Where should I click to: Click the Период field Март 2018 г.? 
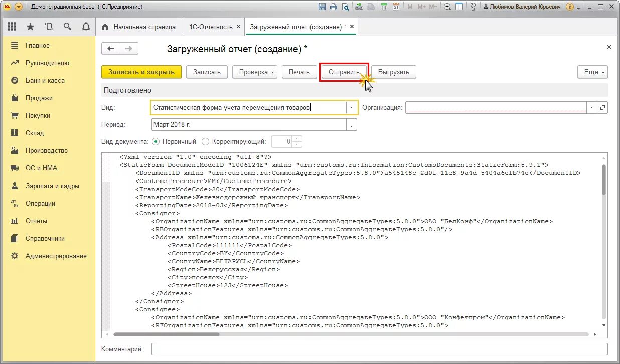click(249, 124)
